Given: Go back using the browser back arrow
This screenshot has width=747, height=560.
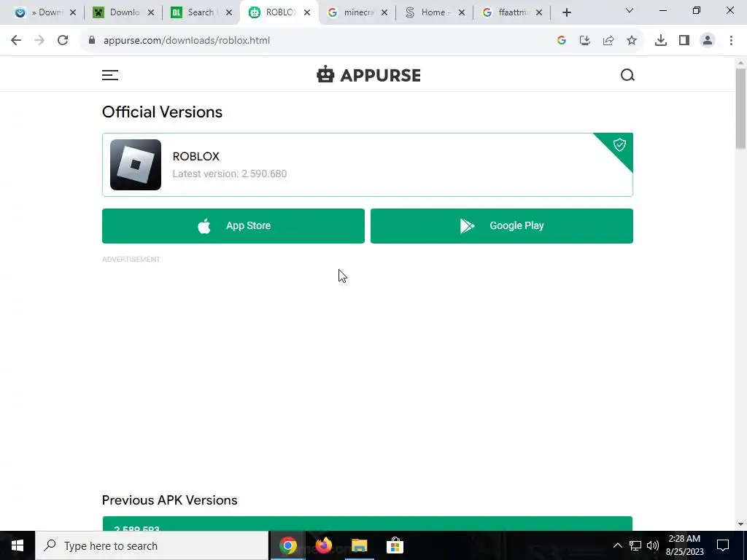Looking at the screenshot, I should tap(16, 41).
